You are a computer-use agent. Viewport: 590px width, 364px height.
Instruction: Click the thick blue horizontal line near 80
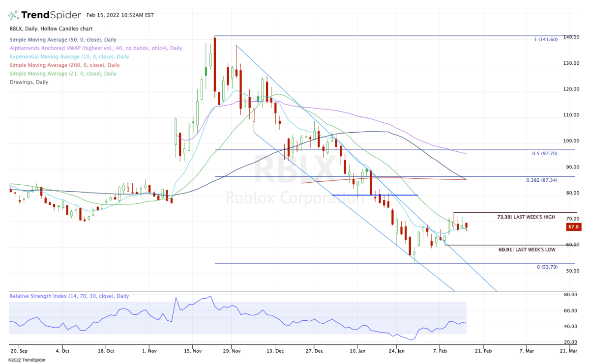coord(375,195)
